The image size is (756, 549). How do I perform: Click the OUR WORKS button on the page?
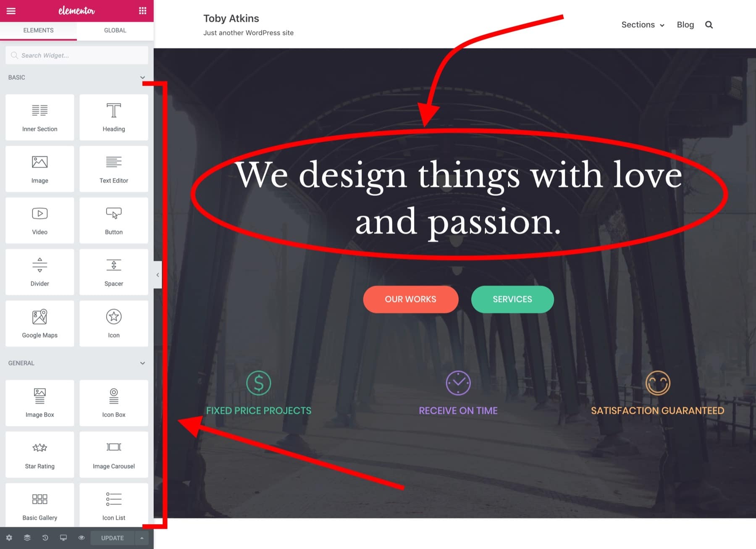[x=410, y=299]
